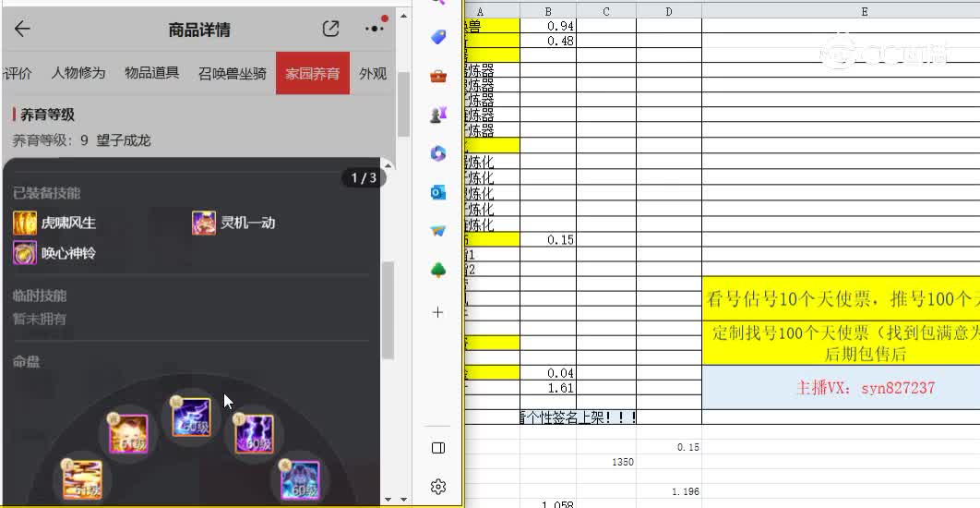This screenshot has width=980, height=508.
Task: Select the blue beast 60级 命盘 skill icon
Action: [301, 480]
